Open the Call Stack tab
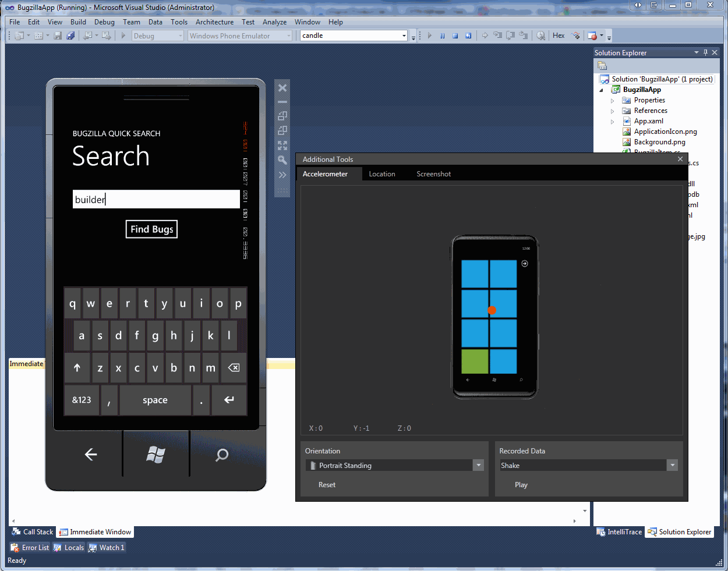Image resolution: width=728 pixels, height=571 pixels. point(33,532)
